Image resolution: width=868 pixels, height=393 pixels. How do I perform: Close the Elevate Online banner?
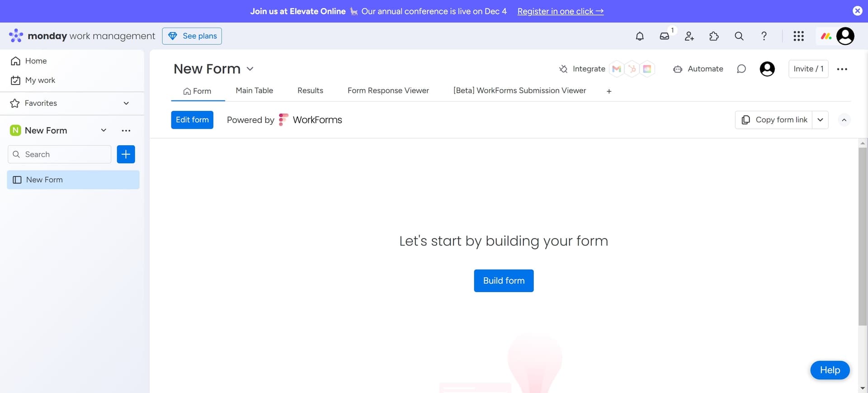click(x=857, y=11)
